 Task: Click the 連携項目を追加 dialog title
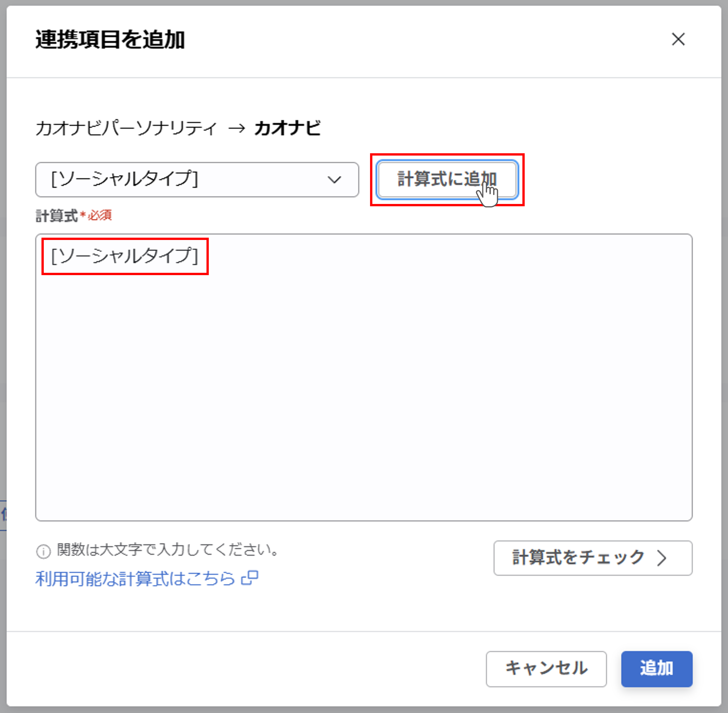pos(110,40)
